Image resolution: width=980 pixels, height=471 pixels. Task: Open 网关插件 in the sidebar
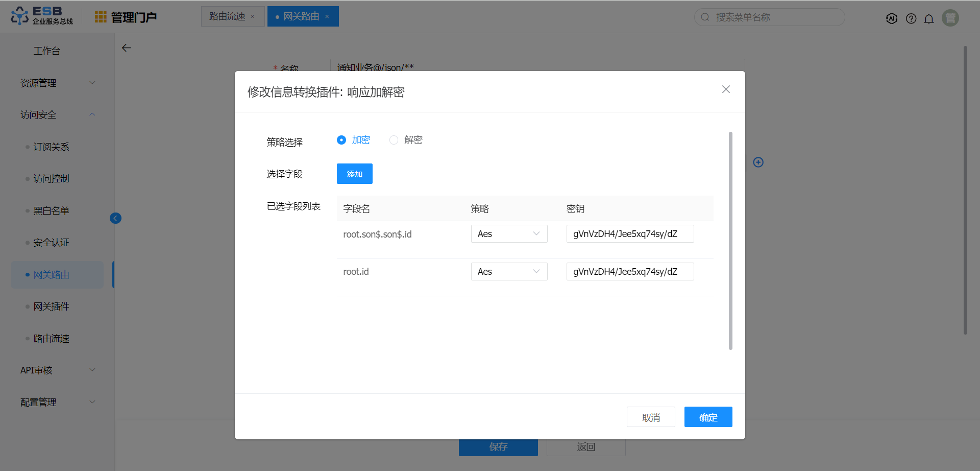[x=52, y=307]
